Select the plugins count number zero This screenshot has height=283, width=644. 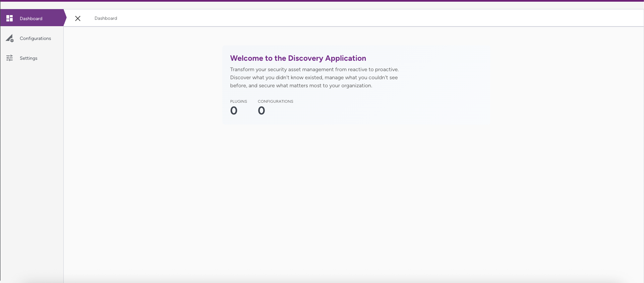click(x=234, y=110)
